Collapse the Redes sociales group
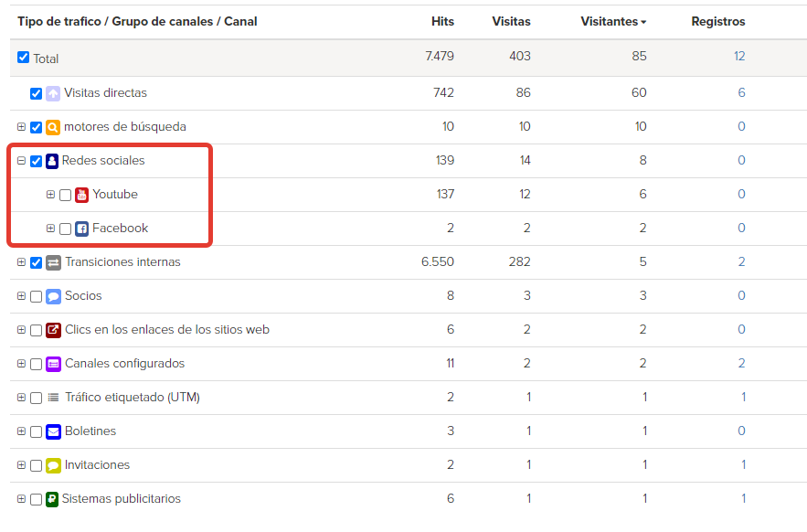 point(21,161)
